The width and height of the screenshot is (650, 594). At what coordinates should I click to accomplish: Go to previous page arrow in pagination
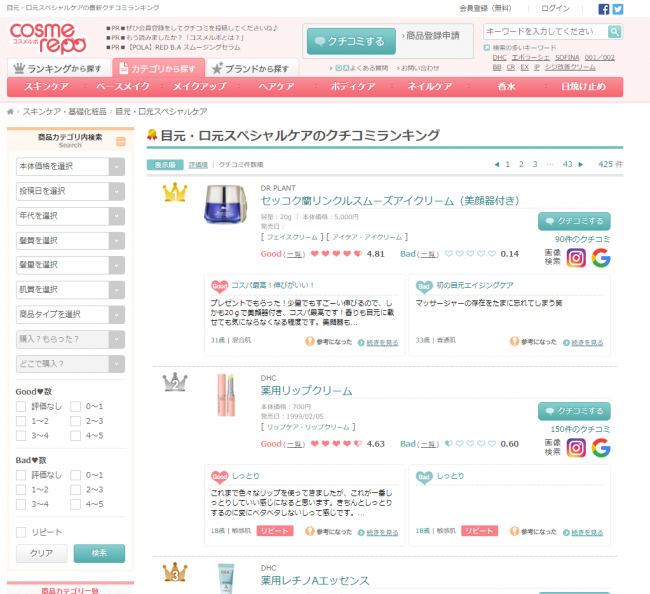click(x=497, y=165)
